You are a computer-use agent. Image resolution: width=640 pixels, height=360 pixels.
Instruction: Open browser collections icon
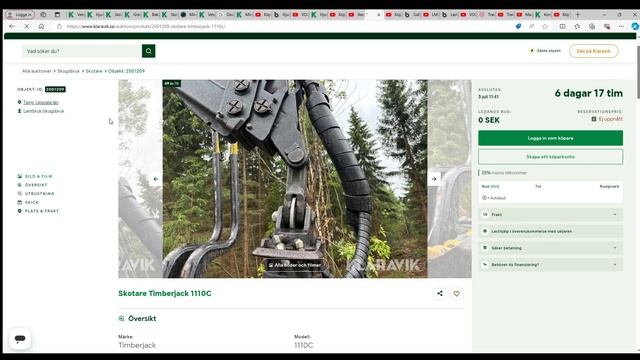(592, 26)
